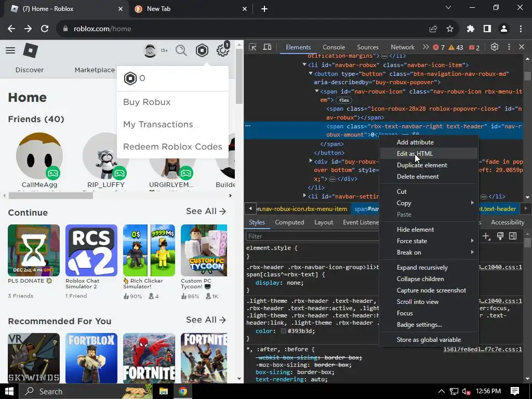Viewport: 532px width, 399px height.
Task: Open the Chrome extensions puzzle icon
Action: [x=471, y=29]
